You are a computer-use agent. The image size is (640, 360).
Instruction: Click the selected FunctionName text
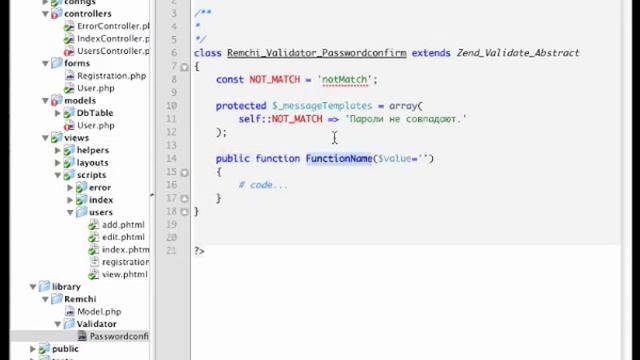[339, 158]
